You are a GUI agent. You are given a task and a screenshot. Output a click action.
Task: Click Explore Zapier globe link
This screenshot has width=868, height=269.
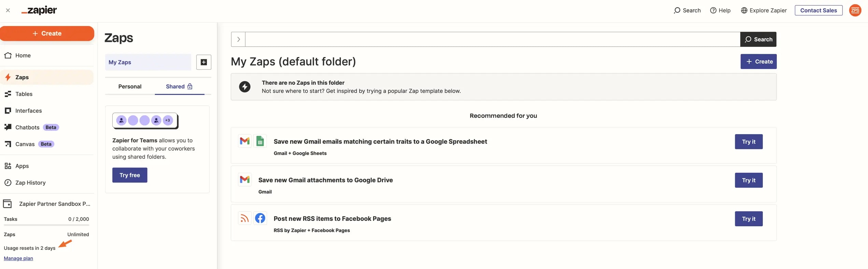[x=764, y=11]
